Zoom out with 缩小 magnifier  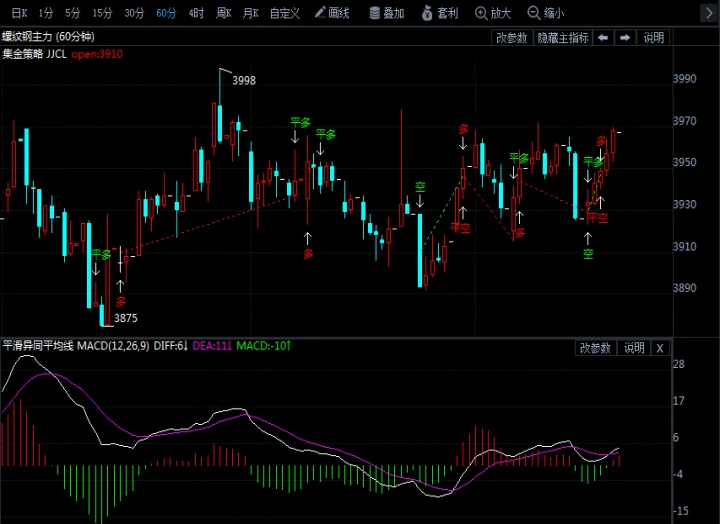[546, 13]
